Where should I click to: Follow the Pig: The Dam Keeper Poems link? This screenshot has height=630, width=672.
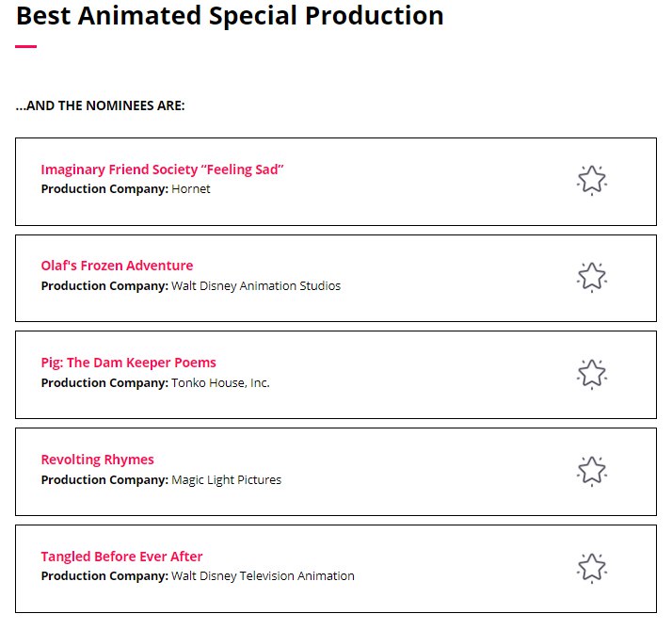tap(128, 363)
